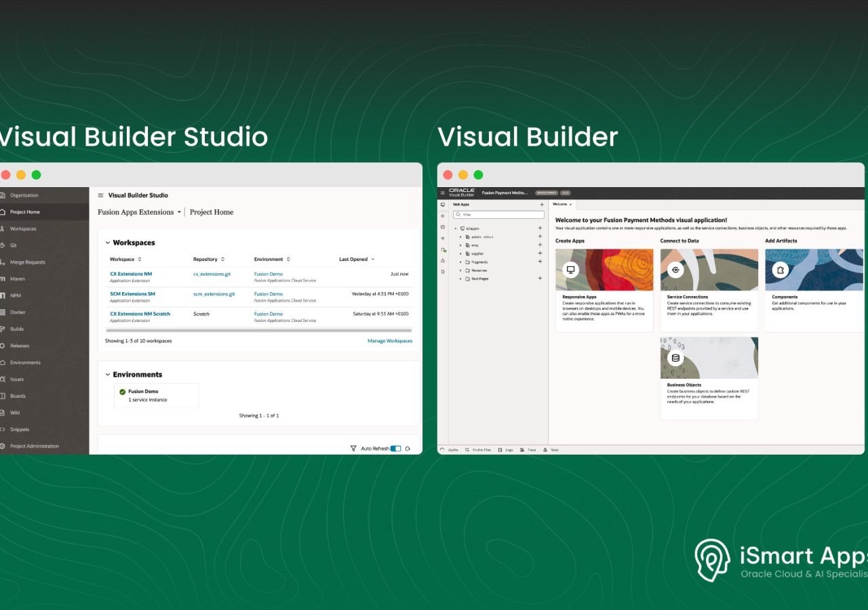The height and width of the screenshot is (610, 868).
Task: Open the Business Objects card
Action: click(709, 379)
